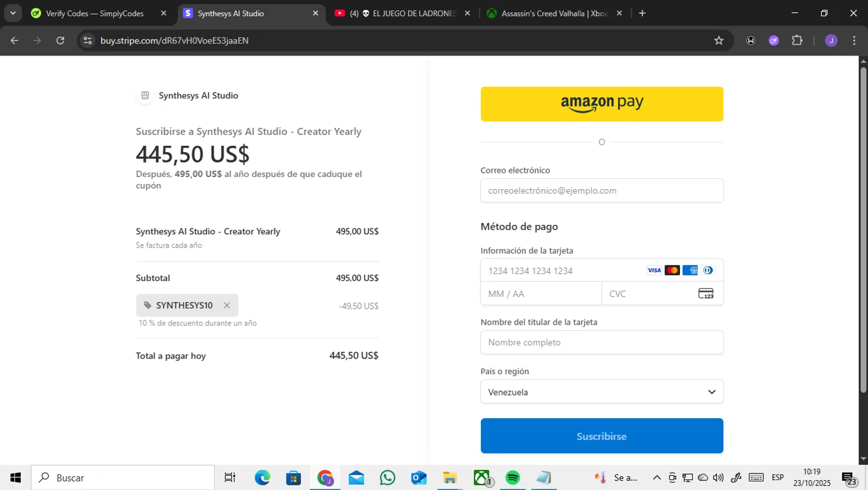Click the CVC input field
The height and width of the screenshot is (490, 868).
tap(663, 293)
